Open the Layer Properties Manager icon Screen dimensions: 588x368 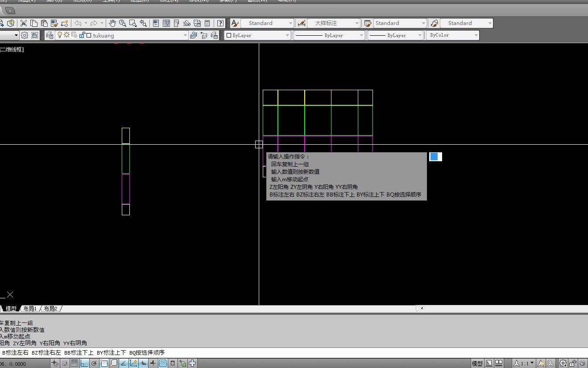pos(50,35)
